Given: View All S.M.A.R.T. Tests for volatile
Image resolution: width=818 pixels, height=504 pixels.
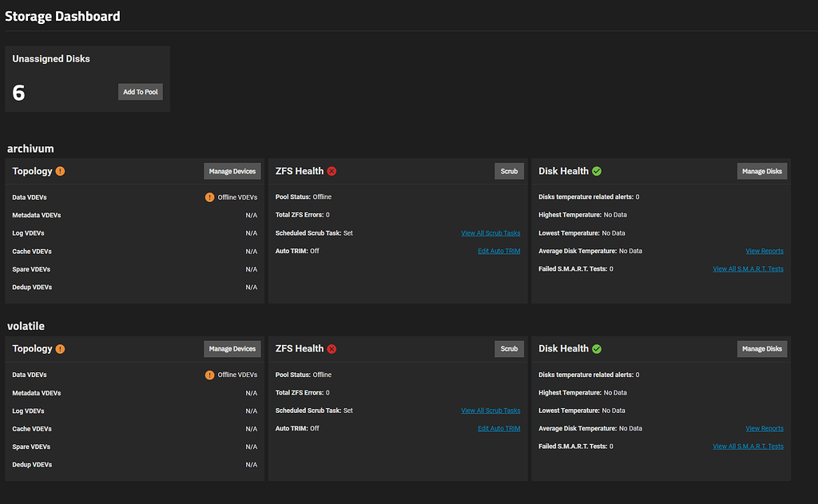Looking at the screenshot, I should tap(748, 446).
